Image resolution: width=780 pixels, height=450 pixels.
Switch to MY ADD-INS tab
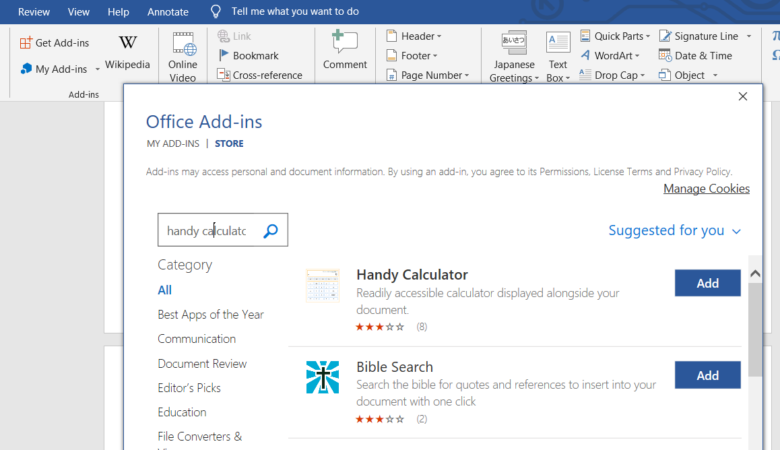(x=173, y=144)
